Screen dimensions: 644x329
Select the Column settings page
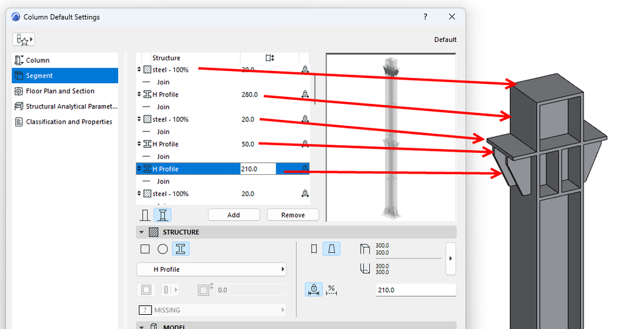pyautogui.click(x=65, y=61)
